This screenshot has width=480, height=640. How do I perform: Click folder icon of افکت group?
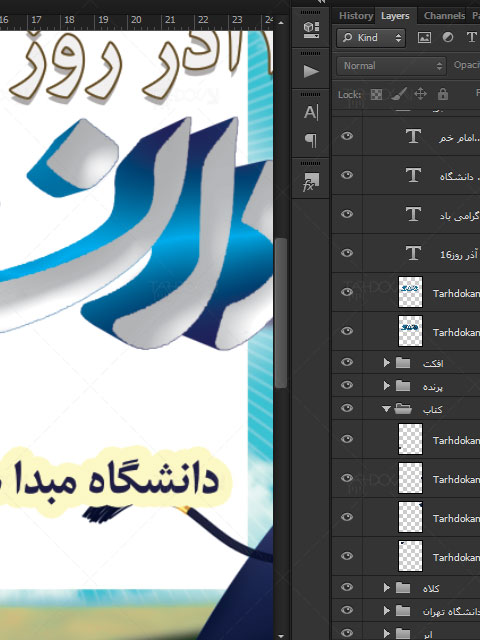pyautogui.click(x=403, y=362)
